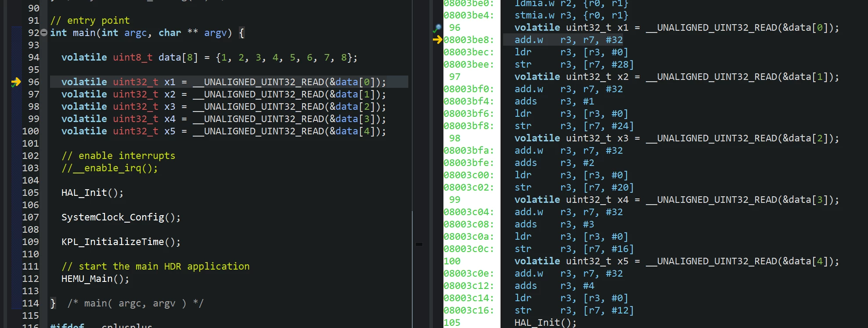Image resolution: width=868 pixels, height=328 pixels.
Task: Click the marker icon beside disassembly source line 96
Action: pos(437,28)
